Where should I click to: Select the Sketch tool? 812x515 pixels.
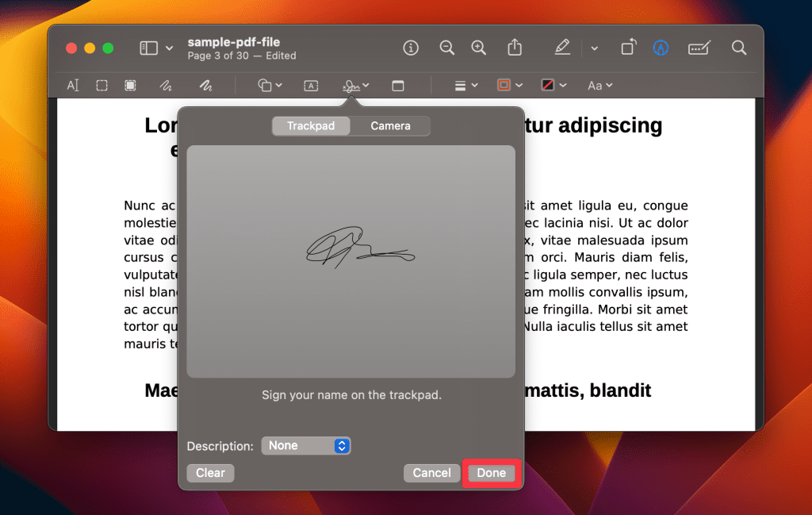[166, 86]
